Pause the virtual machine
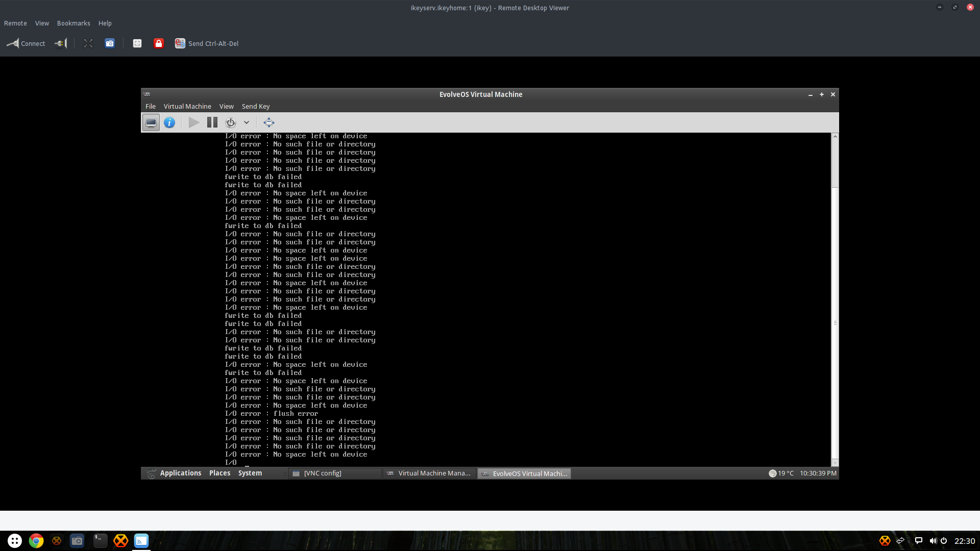 [212, 122]
